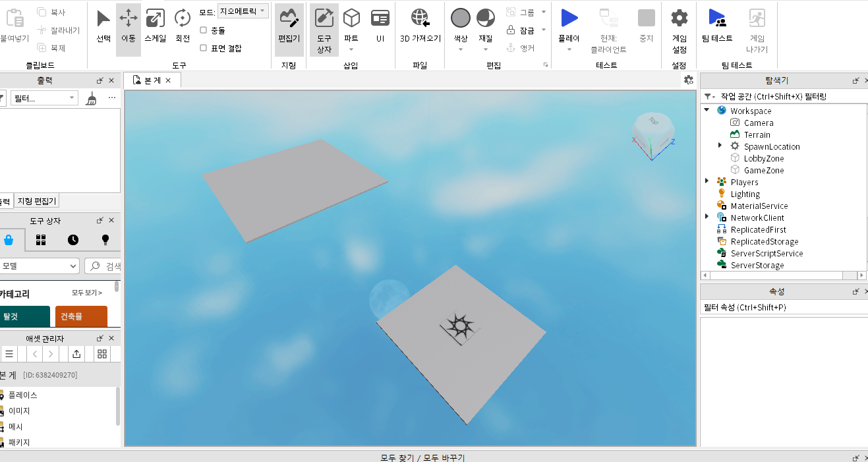The image size is (868, 462).
Task: Open the 모델 category dropdown
Action: (39, 266)
